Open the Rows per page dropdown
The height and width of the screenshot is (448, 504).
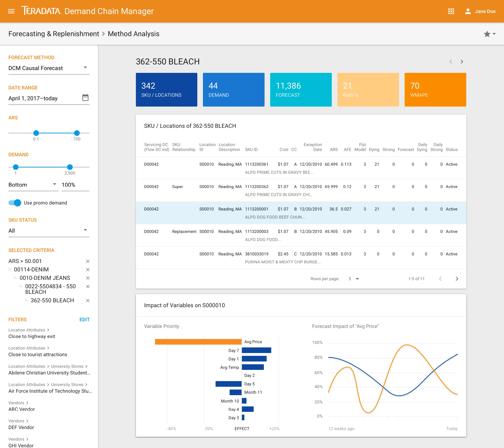coord(354,279)
